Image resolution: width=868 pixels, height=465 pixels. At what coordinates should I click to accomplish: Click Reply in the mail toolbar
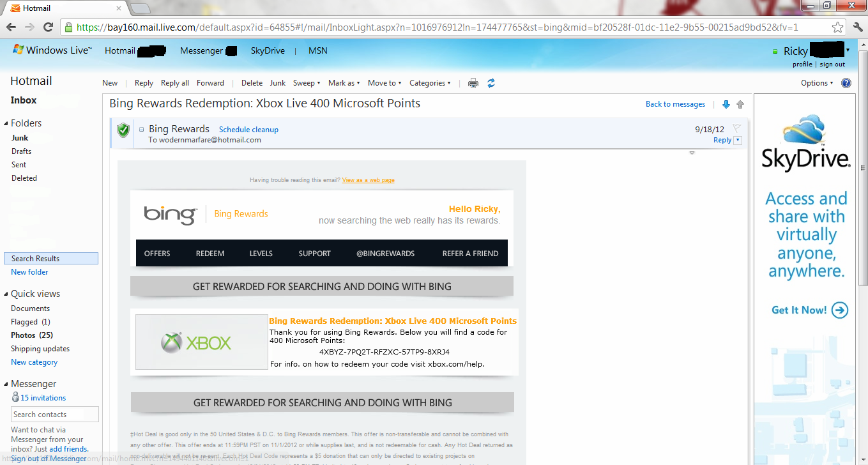(x=144, y=83)
